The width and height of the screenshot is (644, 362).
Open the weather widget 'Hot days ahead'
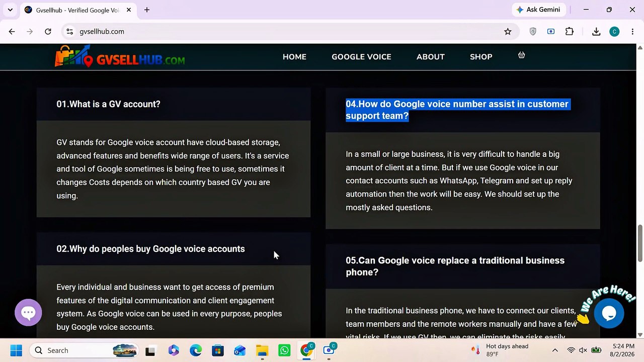pyautogui.click(x=500, y=350)
